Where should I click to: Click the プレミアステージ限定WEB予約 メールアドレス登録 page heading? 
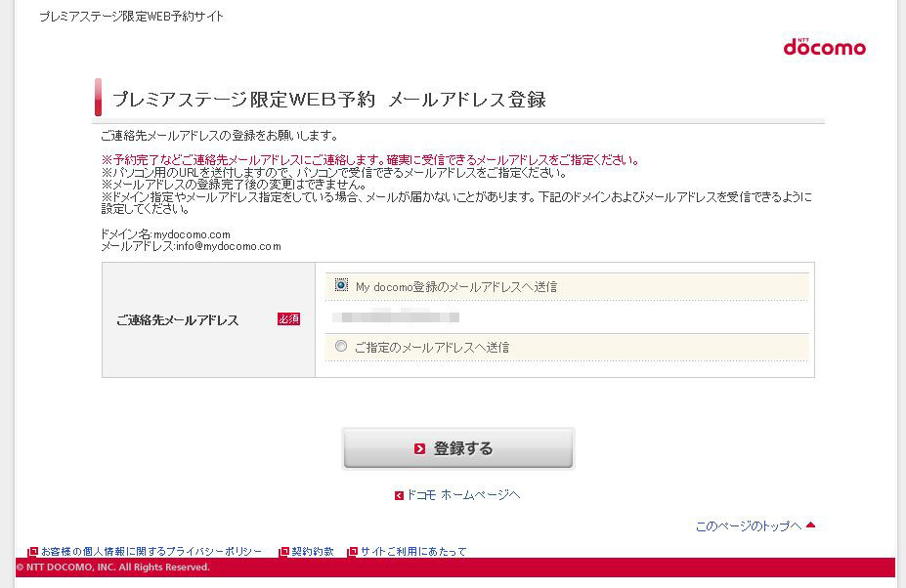(x=328, y=100)
